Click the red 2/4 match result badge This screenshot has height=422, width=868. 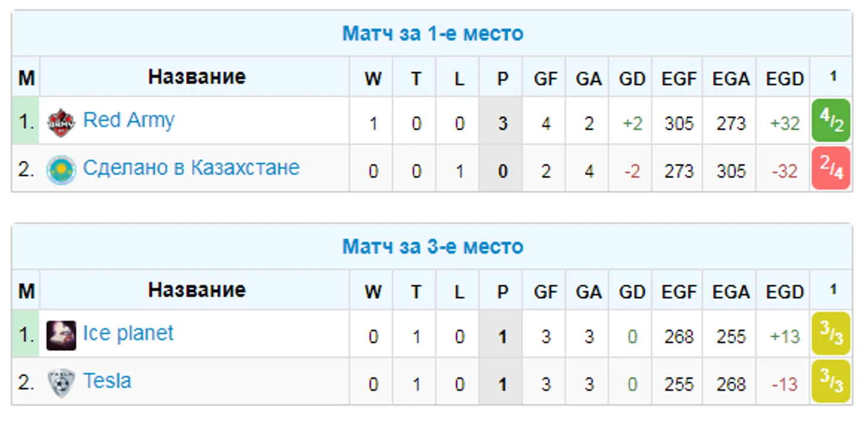(831, 168)
